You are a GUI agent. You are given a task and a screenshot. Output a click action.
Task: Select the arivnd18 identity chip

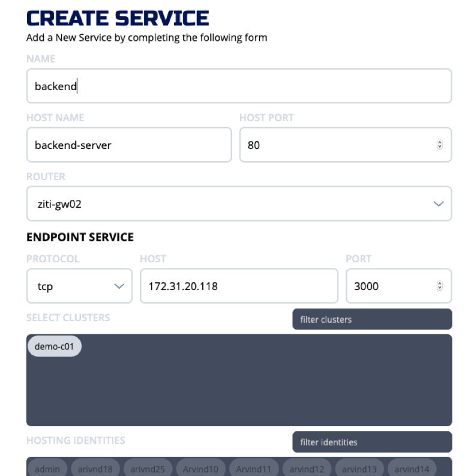95,469
